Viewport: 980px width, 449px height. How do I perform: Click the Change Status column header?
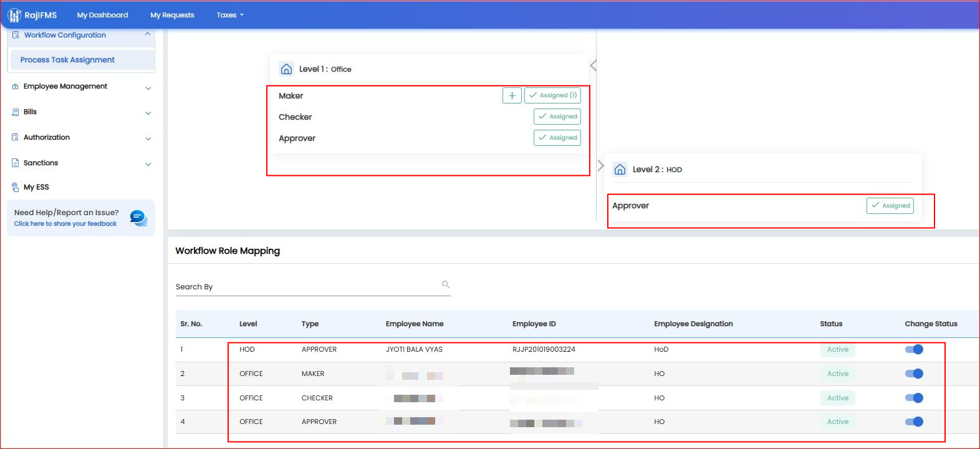click(x=931, y=324)
